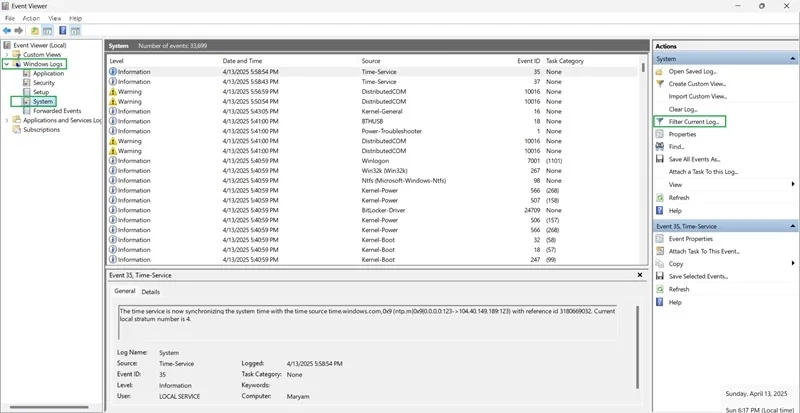
Task: Click the Save Selected Events disk icon
Action: pos(659,276)
